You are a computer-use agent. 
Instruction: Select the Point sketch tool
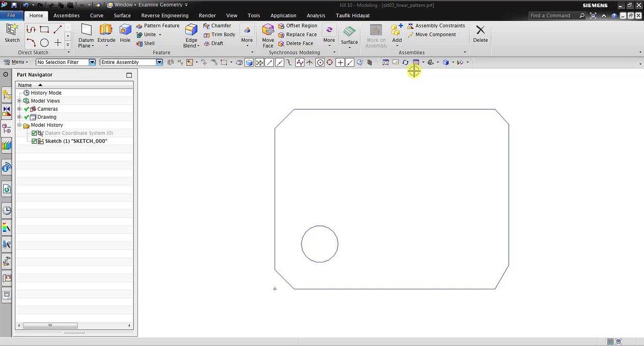coord(58,43)
